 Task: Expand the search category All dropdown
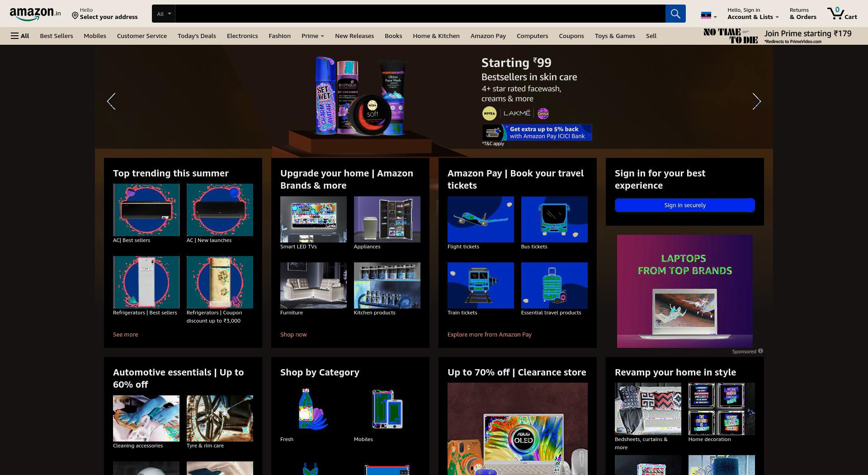[x=164, y=14]
